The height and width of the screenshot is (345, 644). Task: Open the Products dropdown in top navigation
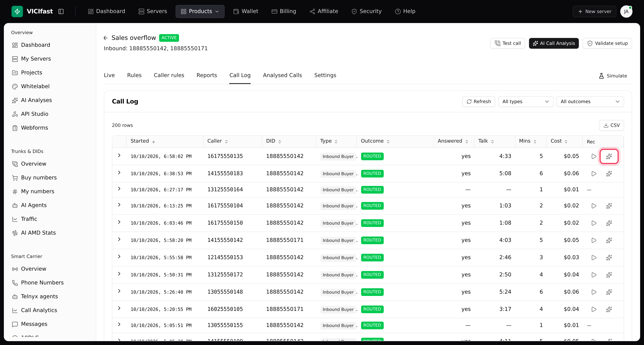(x=200, y=11)
